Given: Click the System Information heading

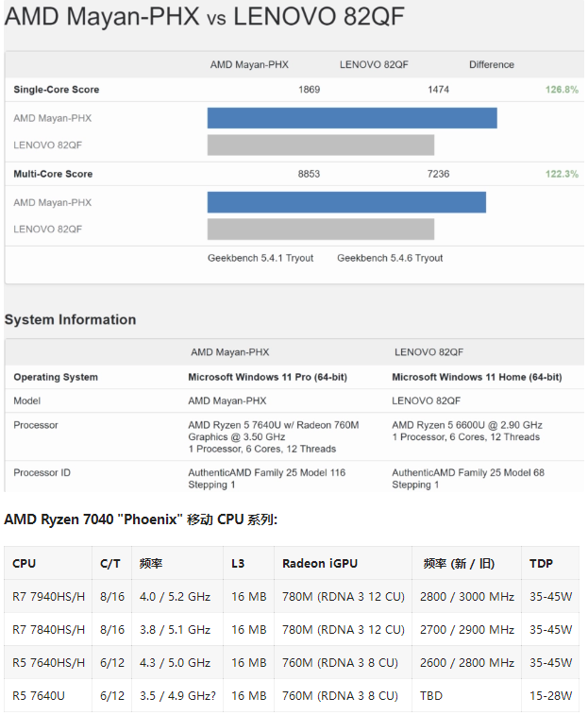Looking at the screenshot, I should click(70, 319).
